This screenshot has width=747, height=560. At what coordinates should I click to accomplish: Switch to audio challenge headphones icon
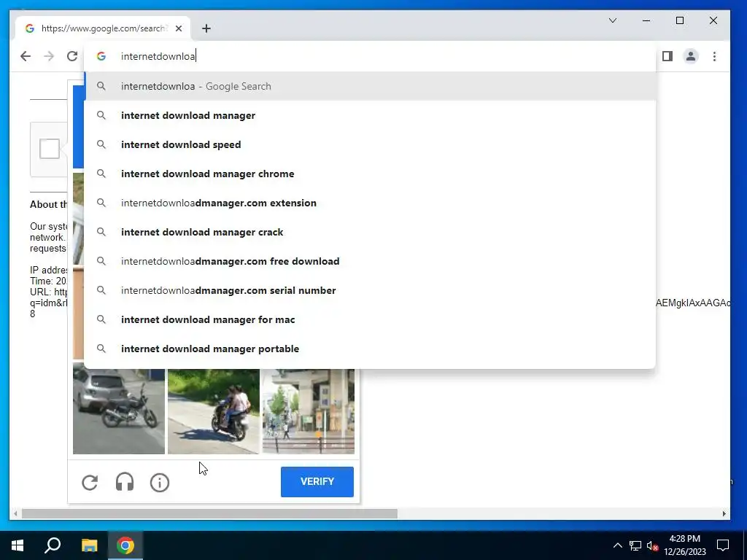point(125,483)
